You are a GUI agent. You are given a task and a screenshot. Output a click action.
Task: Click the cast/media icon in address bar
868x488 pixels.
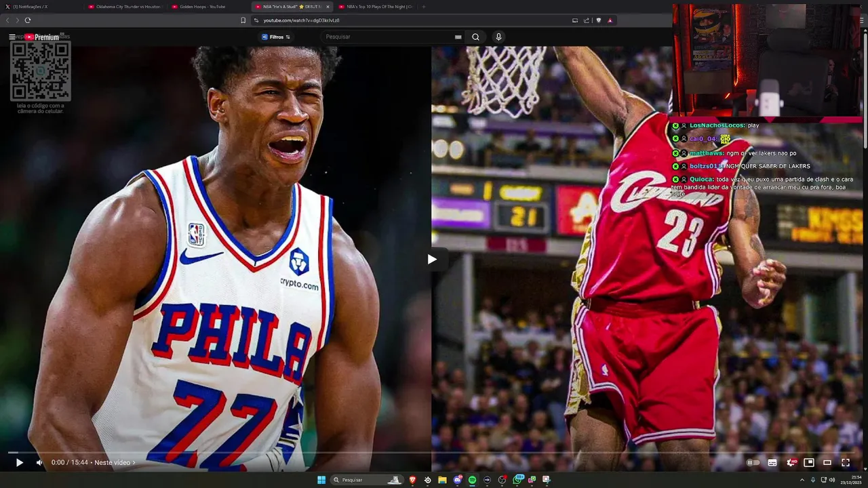pyautogui.click(x=575, y=20)
